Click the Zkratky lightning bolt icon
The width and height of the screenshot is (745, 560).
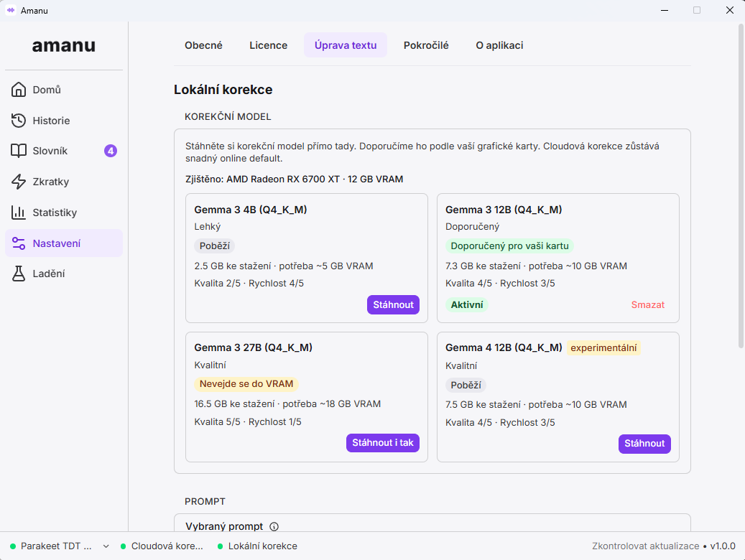(x=19, y=182)
